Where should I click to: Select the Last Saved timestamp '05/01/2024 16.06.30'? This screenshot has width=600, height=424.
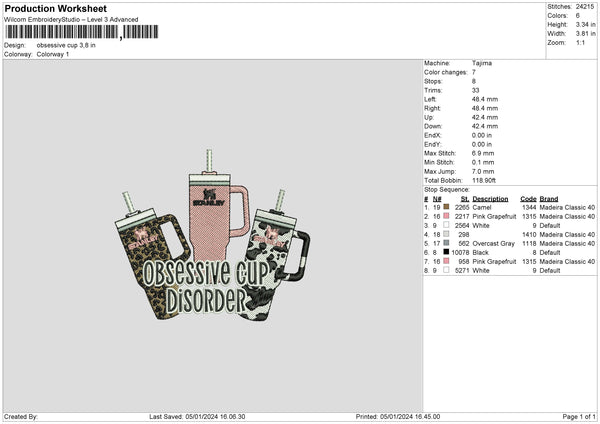215,417
